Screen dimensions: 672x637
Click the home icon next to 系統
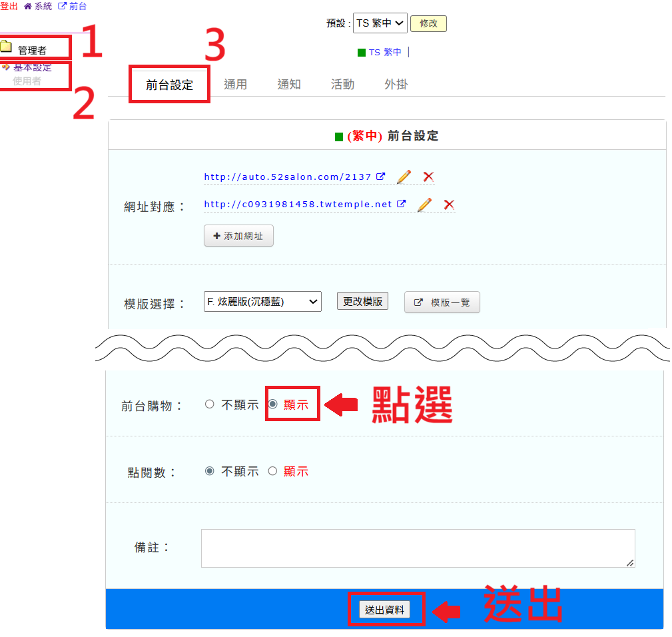coord(27,6)
